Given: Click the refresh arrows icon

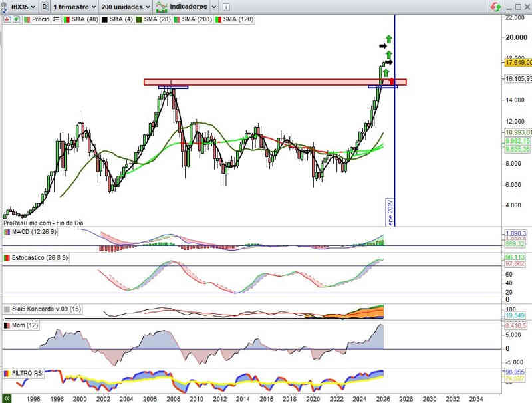Looking at the screenshot, I should point(495,7).
